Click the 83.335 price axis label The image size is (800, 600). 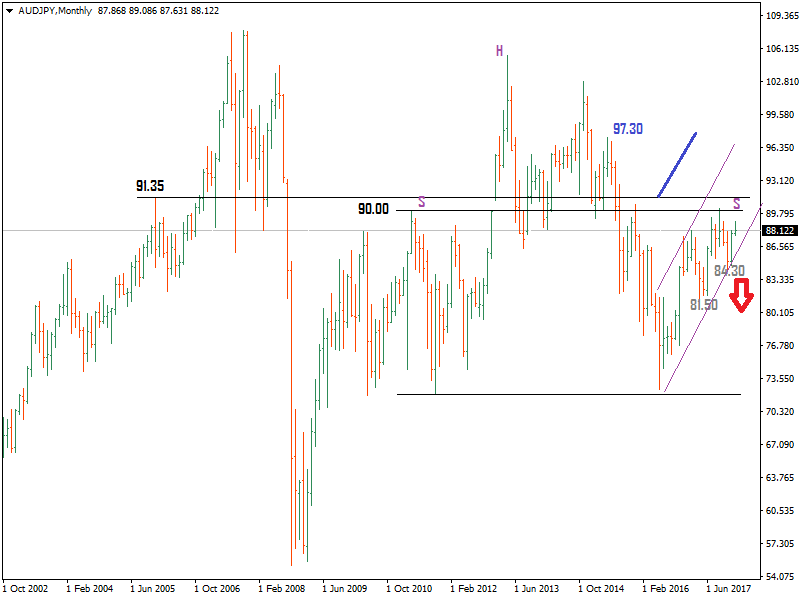(x=780, y=280)
